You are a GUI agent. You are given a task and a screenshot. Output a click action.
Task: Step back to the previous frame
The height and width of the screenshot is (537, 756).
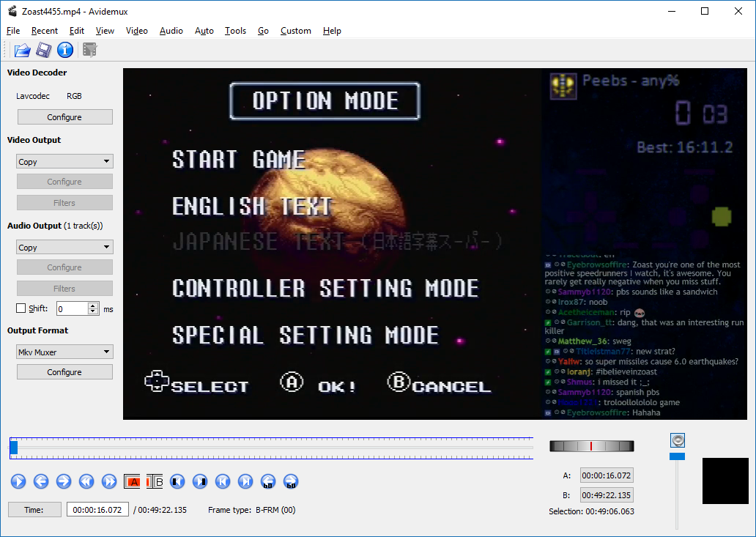(x=41, y=481)
